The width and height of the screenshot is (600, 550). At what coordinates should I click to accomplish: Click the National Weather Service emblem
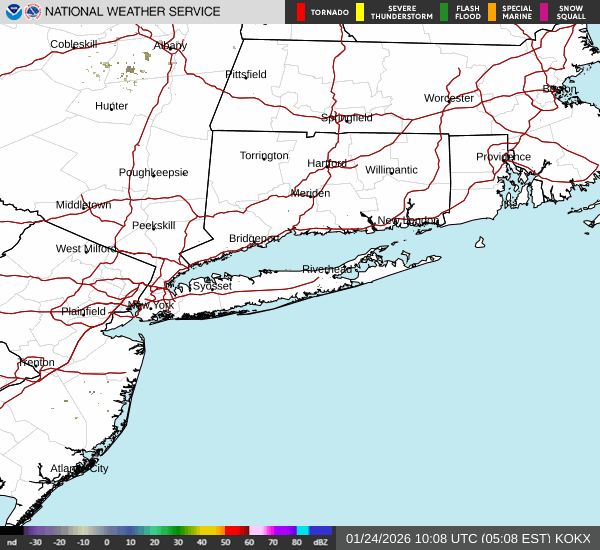(34, 12)
